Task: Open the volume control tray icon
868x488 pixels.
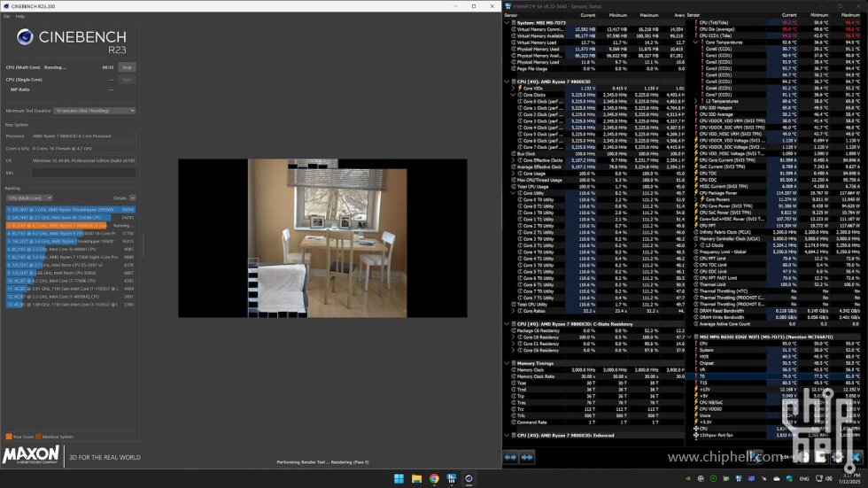Action: coord(829,478)
